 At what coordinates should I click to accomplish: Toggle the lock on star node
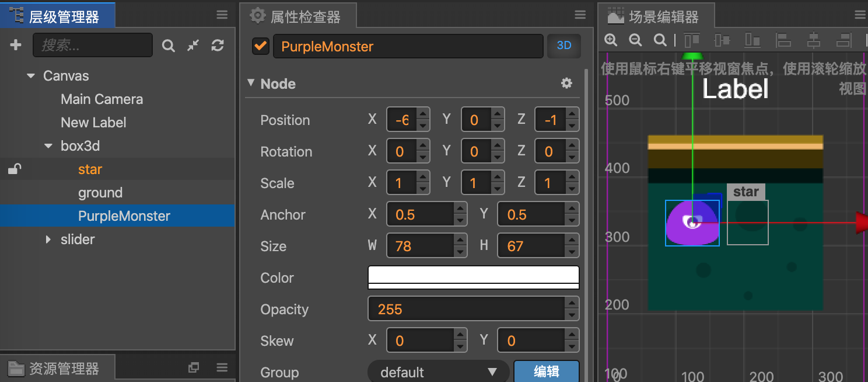tap(15, 169)
